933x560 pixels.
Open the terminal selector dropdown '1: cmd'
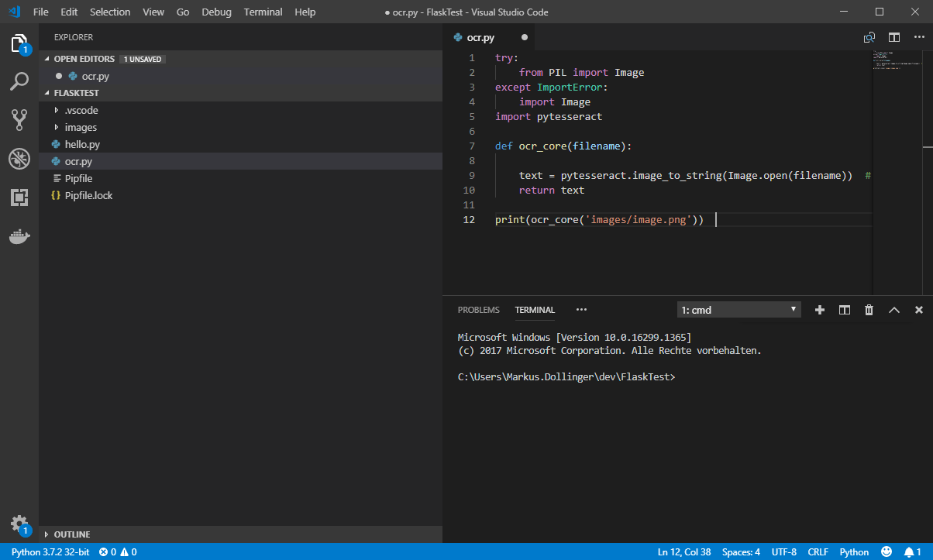click(738, 310)
